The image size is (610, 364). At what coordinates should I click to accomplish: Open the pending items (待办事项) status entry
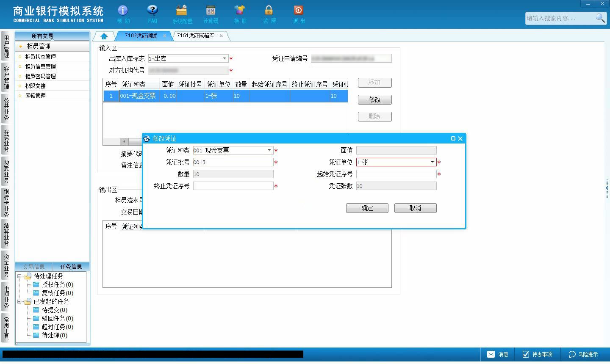coord(537,354)
